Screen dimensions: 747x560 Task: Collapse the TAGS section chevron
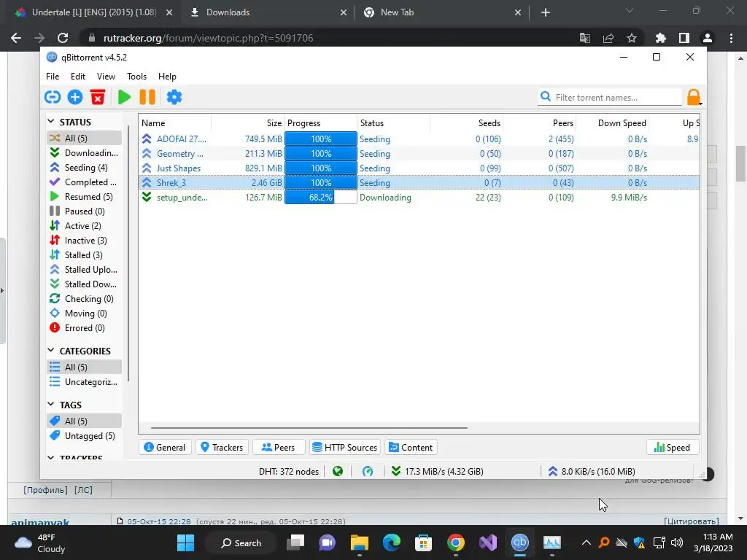click(x=51, y=404)
